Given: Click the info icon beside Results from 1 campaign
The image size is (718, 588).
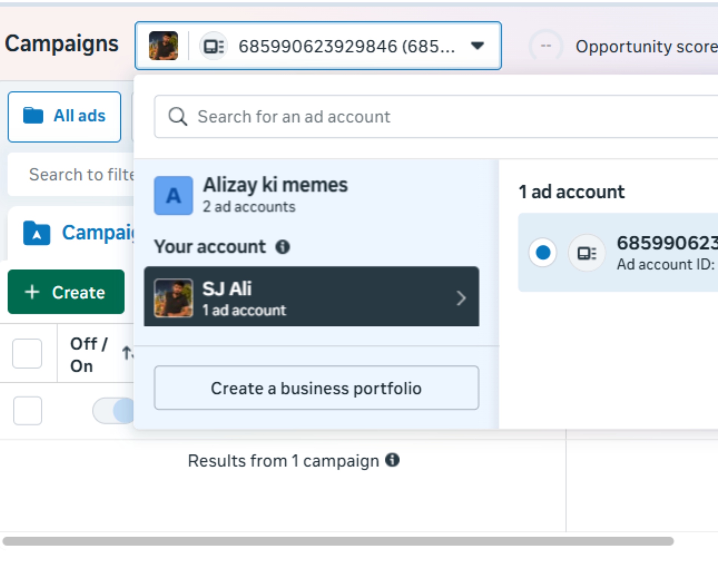Looking at the screenshot, I should click(x=392, y=460).
